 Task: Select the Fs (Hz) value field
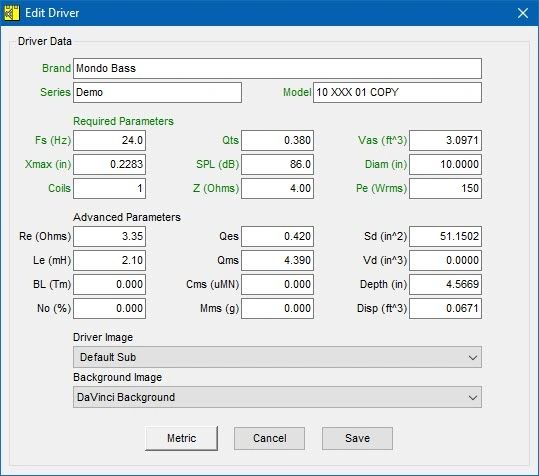click(x=109, y=140)
